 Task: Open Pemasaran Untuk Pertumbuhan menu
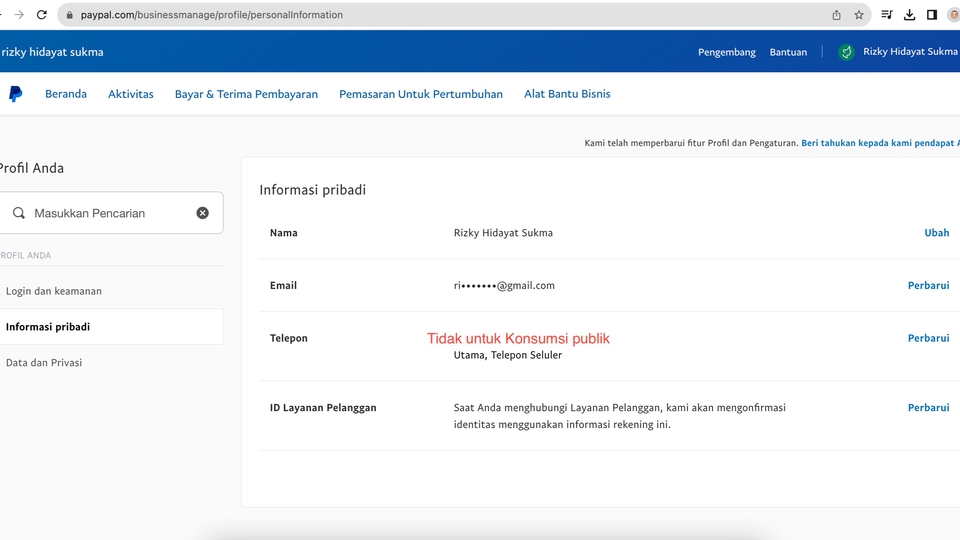(x=421, y=94)
